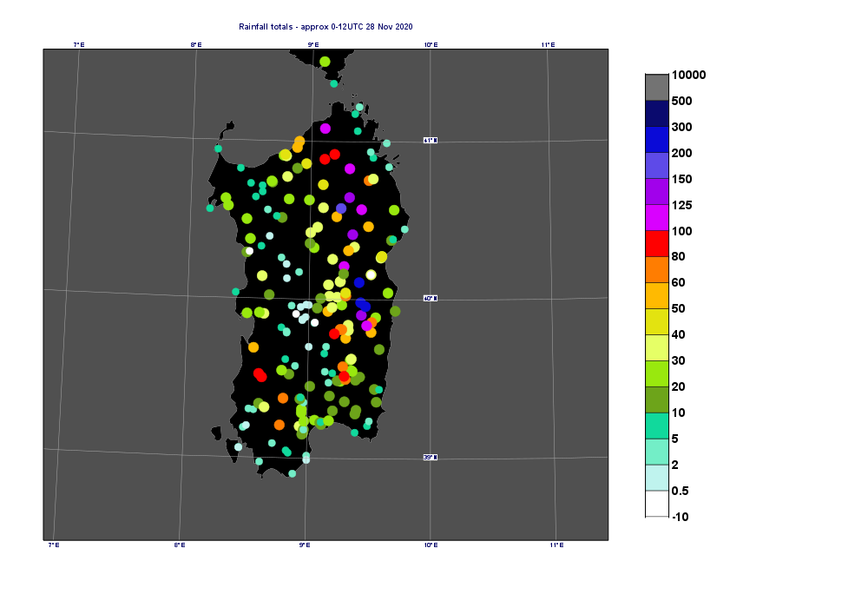Choose the magenta 100–125 legend swatch
This screenshot has height=614, width=868.
657,218
